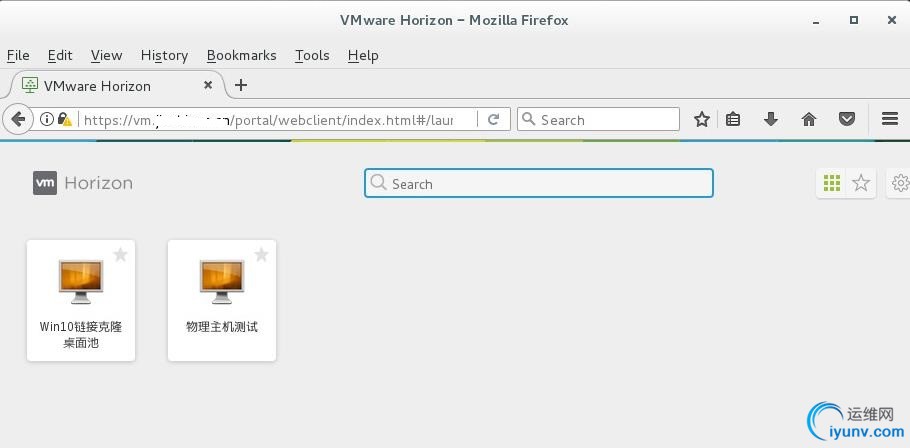
Task: Minimize the Firefox window
Action: coord(816,21)
